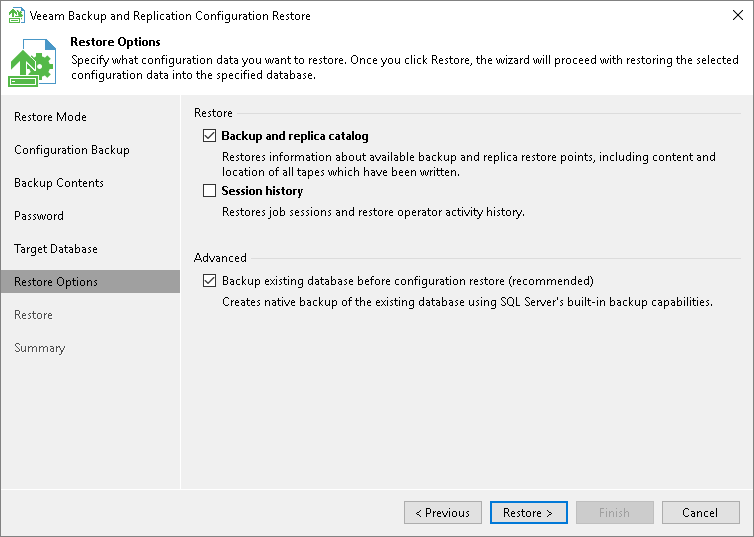Cancel the configuration restore wizard
This screenshot has height=537, width=754.
700,512
